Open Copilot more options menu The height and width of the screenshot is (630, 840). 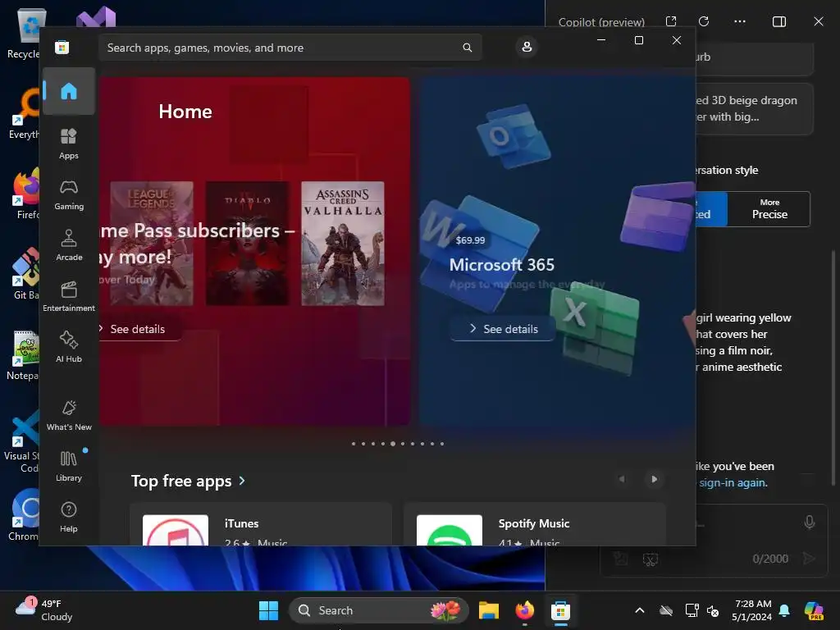pos(740,21)
